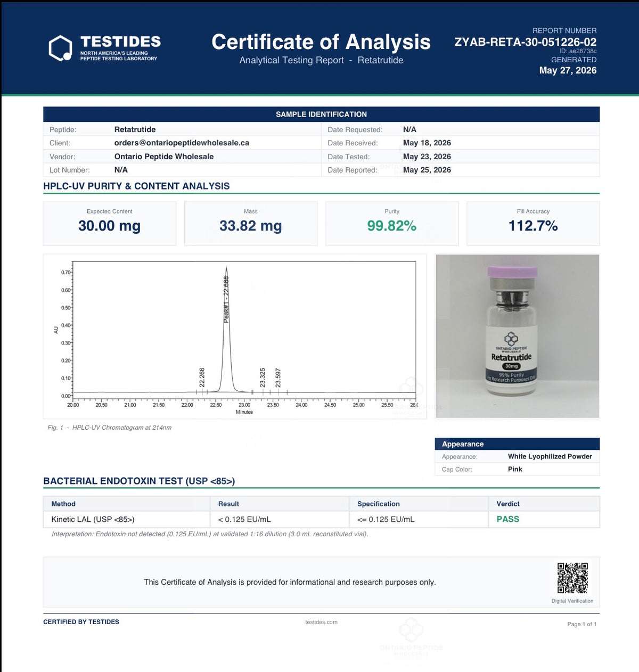639x672 pixels.
Task: Click the Appearance section header
Action: click(518, 444)
